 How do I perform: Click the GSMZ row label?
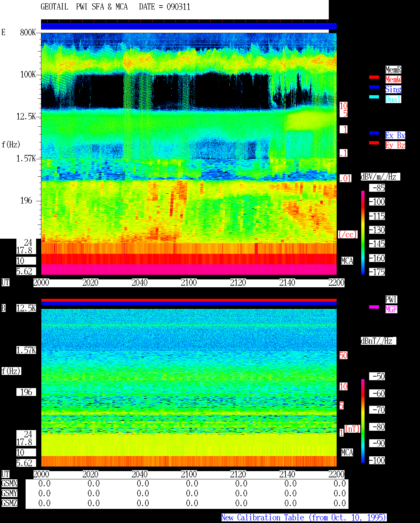click(x=9, y=503)
